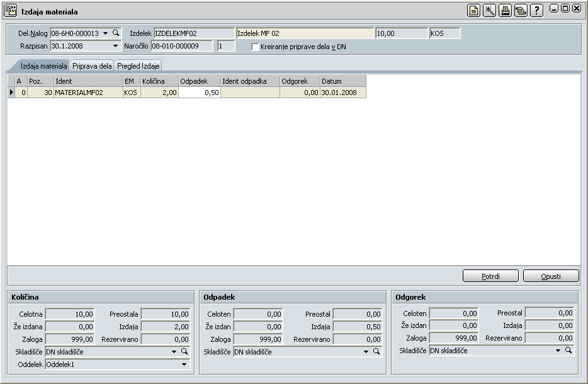Click the Ident odpadka column header
The image size is (588, 384).
tap(250, 81)
